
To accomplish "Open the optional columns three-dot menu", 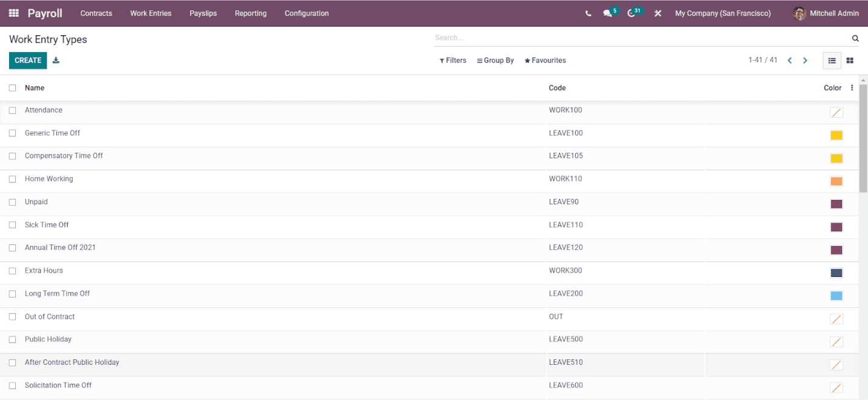I will pyautogui.click(x=852, y=87).
